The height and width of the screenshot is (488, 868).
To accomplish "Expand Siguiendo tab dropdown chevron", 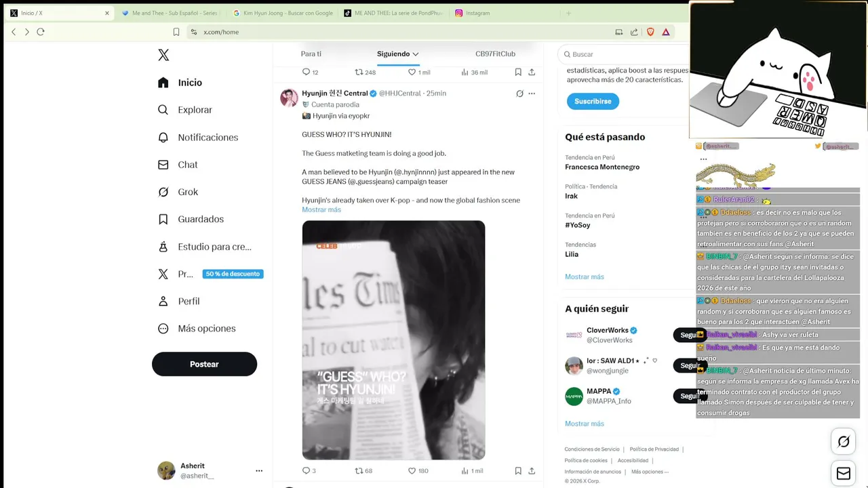I will (x=416, y=54).
